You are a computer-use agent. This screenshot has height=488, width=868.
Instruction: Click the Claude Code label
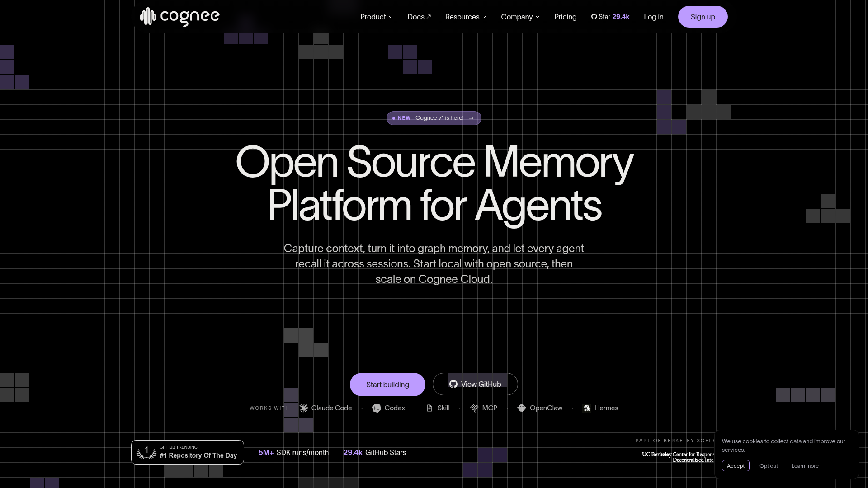click(x=331, y=408)
